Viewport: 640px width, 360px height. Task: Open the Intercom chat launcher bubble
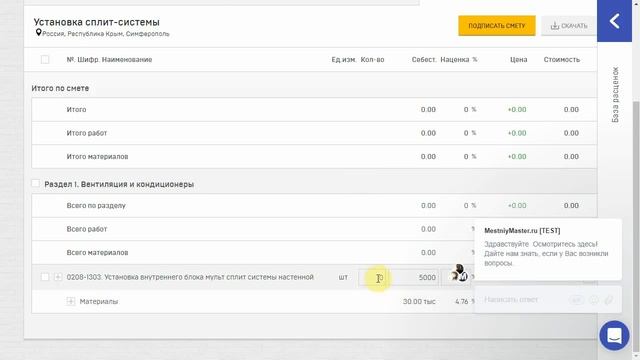614,336
